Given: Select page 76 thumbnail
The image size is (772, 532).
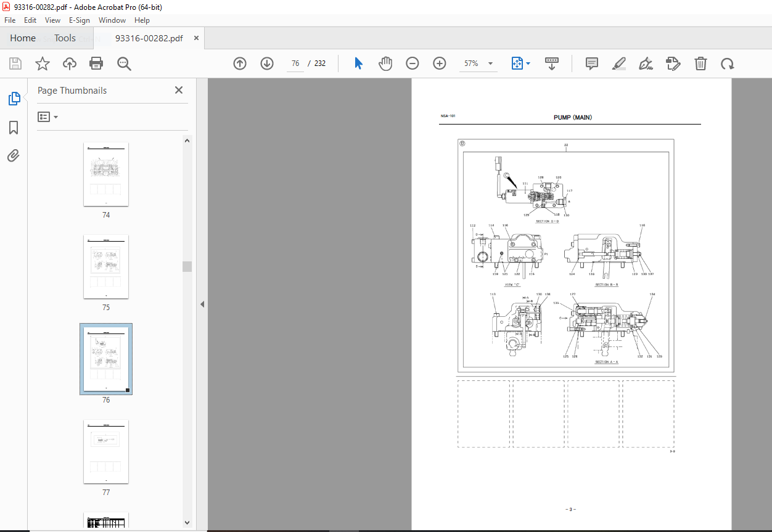Looking at the screenshot, I should (106, 359).
